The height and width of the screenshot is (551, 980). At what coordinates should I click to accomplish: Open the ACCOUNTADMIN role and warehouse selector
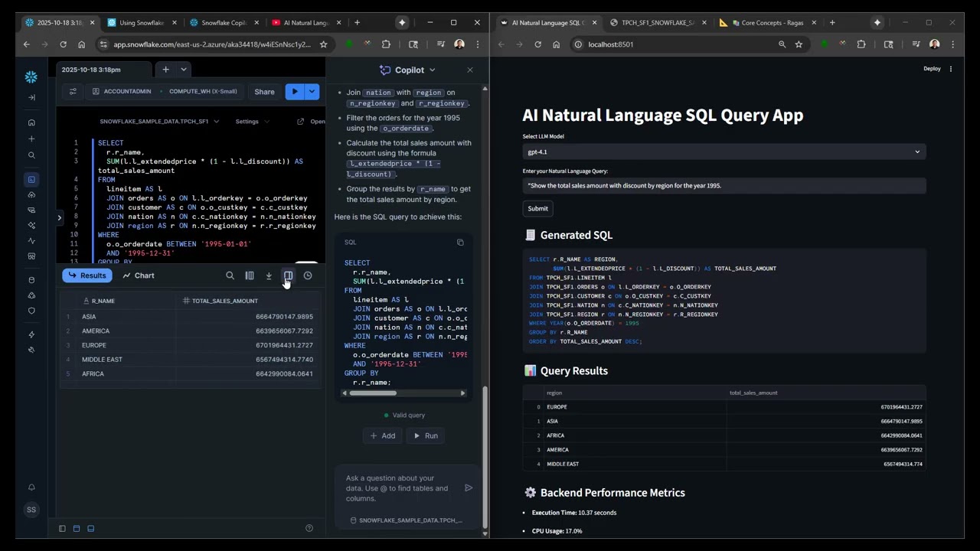tap(164, 91)
